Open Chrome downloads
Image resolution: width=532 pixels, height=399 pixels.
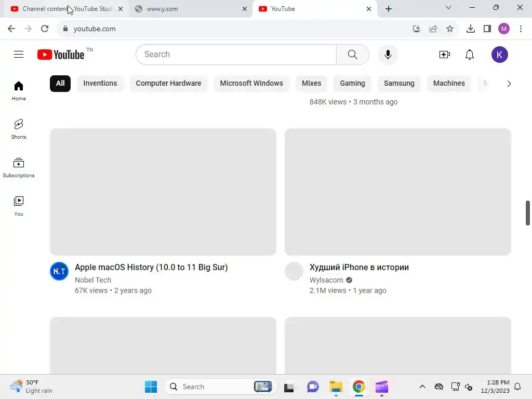471,29
